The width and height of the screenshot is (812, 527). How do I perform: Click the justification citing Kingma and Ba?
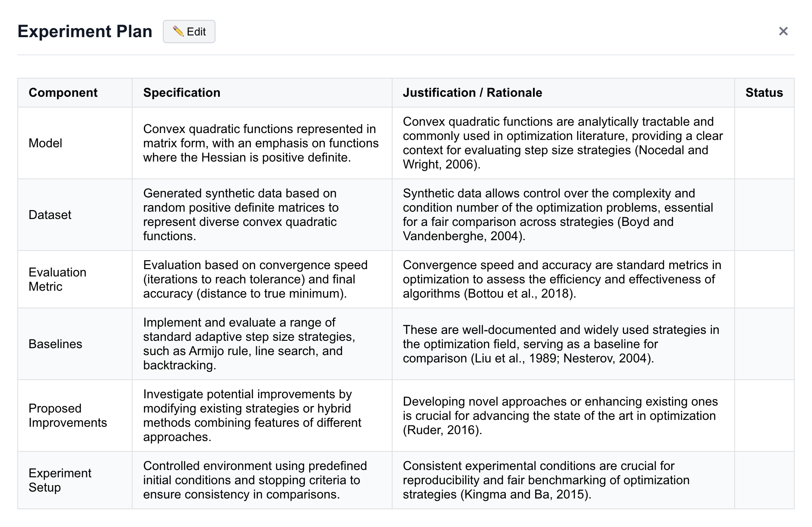pos(546,480)
